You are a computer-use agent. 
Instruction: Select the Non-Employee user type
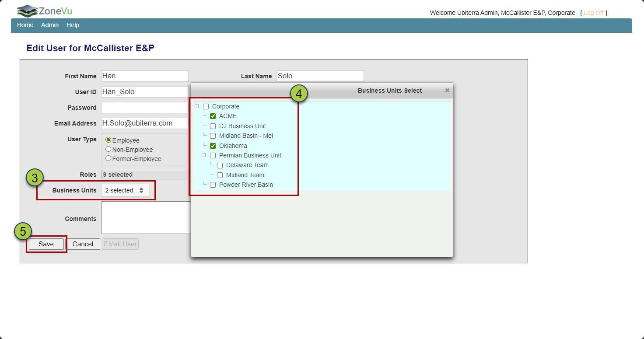(x=108, y=150)
